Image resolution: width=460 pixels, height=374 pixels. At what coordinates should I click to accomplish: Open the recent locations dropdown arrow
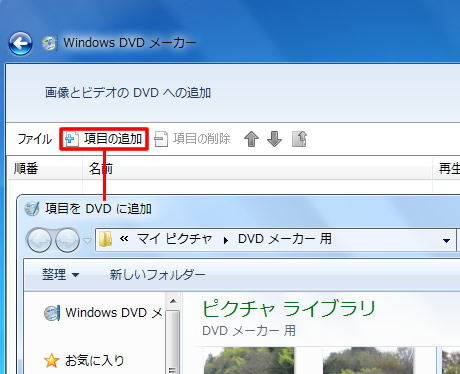click(87, 240)
